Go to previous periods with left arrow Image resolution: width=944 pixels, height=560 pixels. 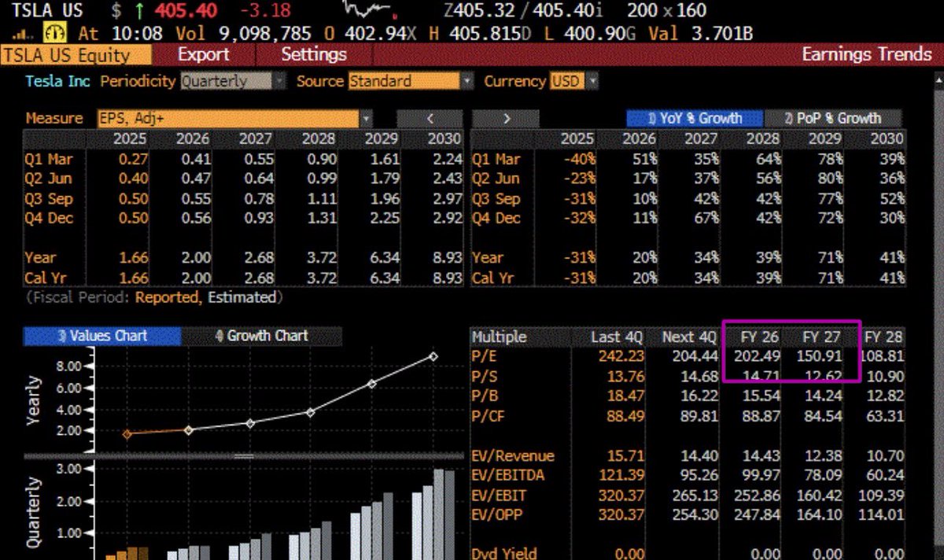click(x=430, y=118)
